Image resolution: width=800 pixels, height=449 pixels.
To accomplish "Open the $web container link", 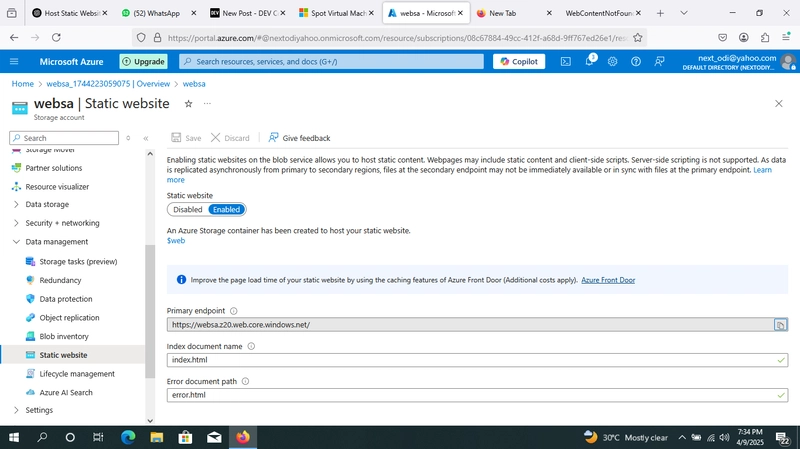I will pos(176,241).
